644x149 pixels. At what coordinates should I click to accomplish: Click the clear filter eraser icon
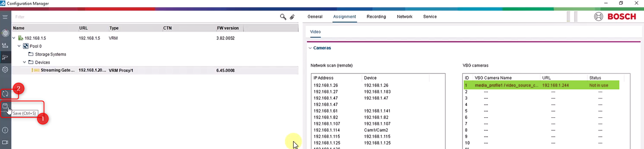click(292, 17)
